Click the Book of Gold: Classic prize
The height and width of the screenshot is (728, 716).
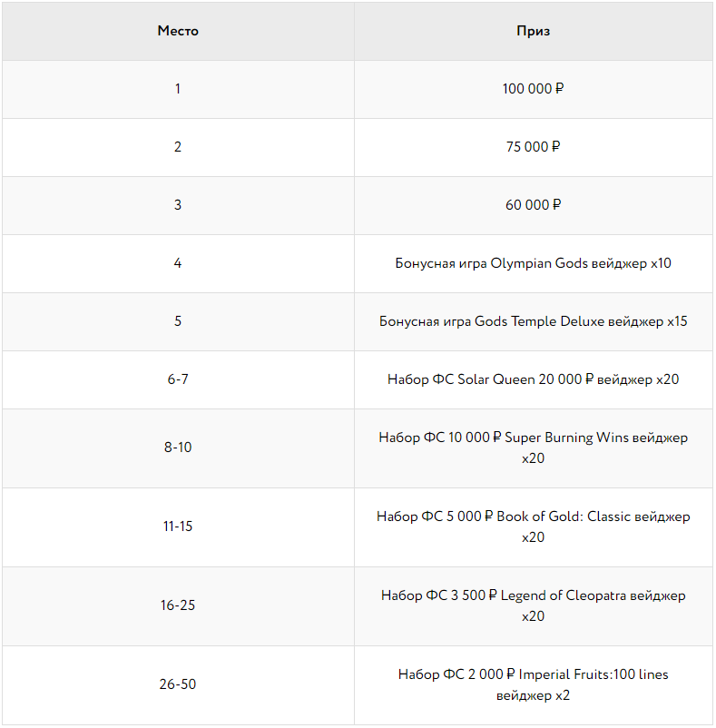pyautogui.click(x=534, y=526)
